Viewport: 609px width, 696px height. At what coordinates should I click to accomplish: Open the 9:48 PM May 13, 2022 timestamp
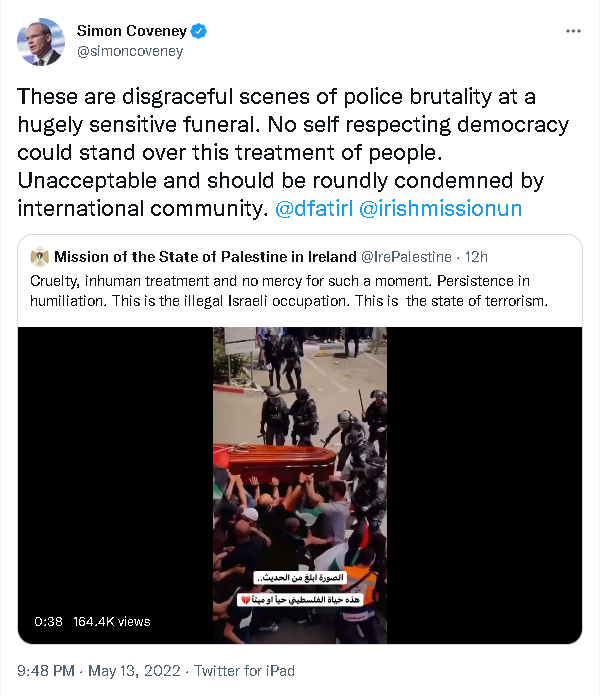[99, 671]
